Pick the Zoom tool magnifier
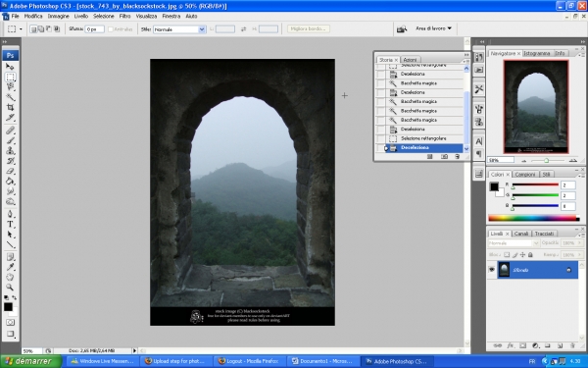The width and height of the screenshot is (588, 368). (x=10, y=288)
